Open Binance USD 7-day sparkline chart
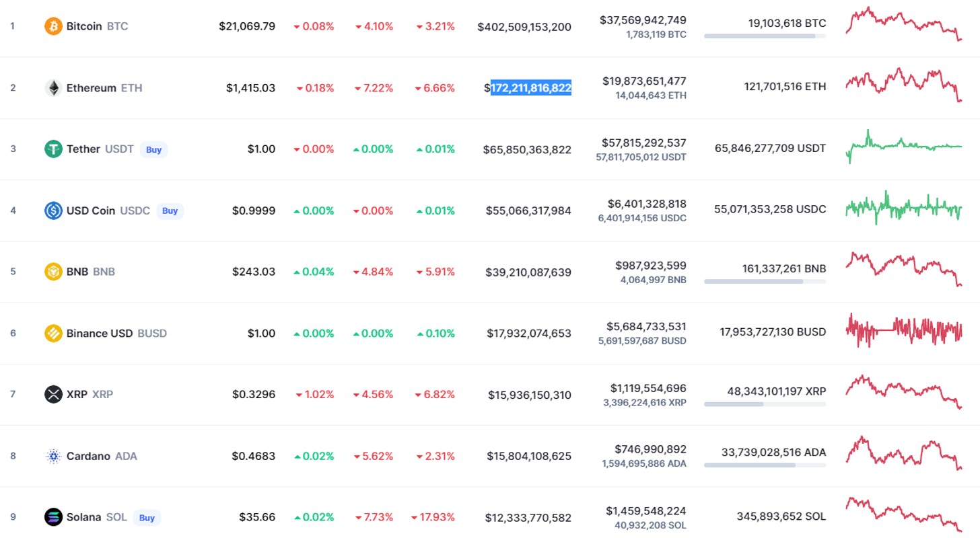980x538 pixels. click(x=904, y=330)
